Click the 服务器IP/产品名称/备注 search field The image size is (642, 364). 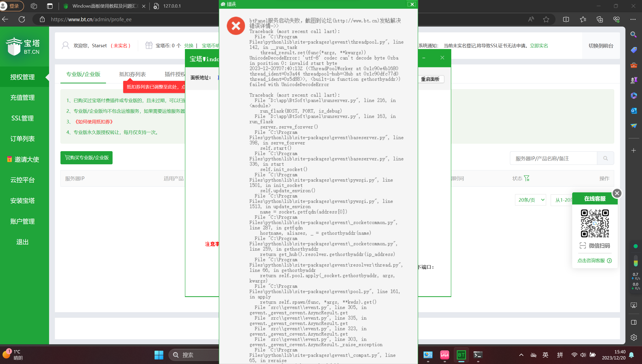pos(553,158)
